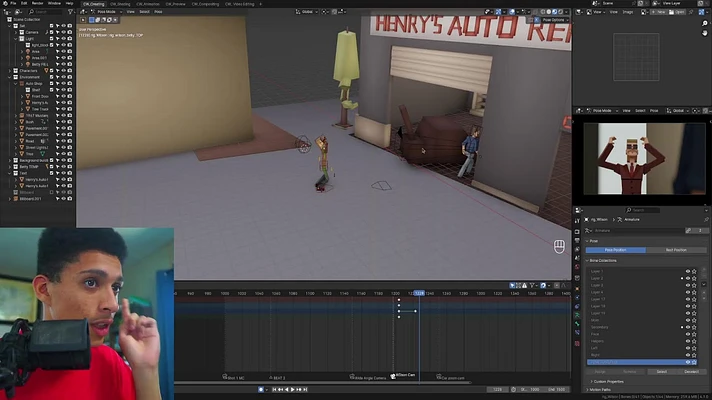Expand the Characters collection

pos(10,70)
